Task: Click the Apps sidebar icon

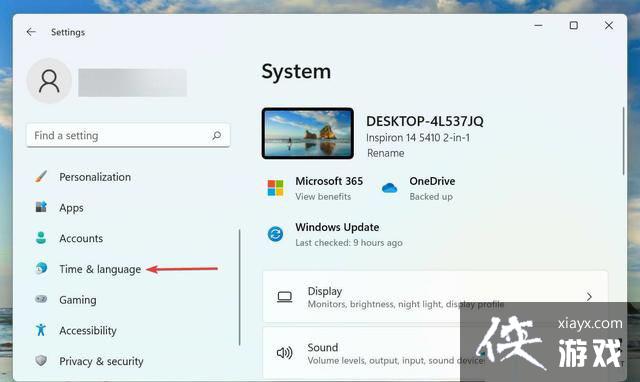Action: pos(41,207)
